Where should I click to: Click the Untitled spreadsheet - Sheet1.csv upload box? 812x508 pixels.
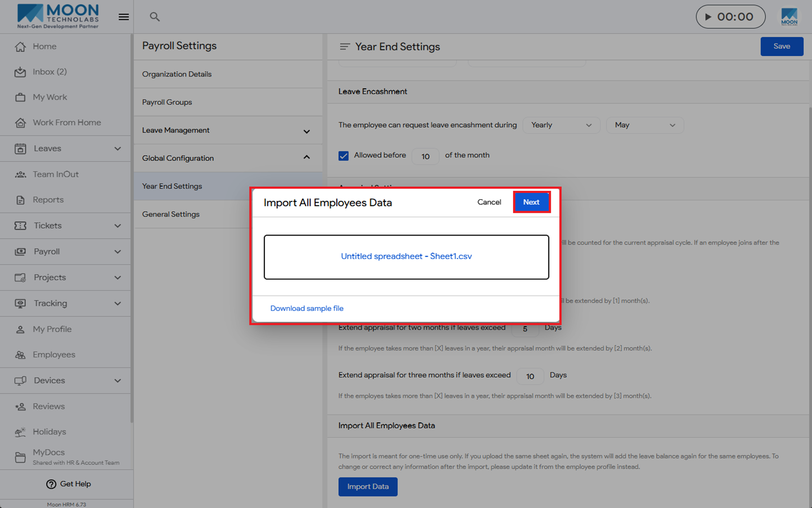tap(406, 257)
